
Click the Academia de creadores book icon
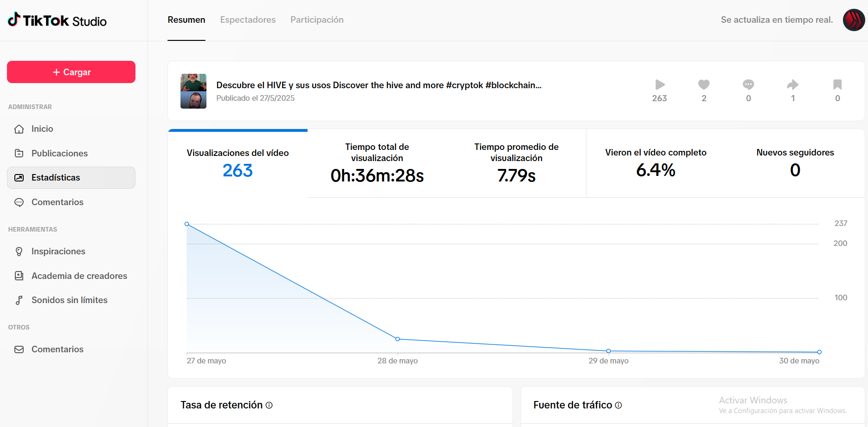19,276
